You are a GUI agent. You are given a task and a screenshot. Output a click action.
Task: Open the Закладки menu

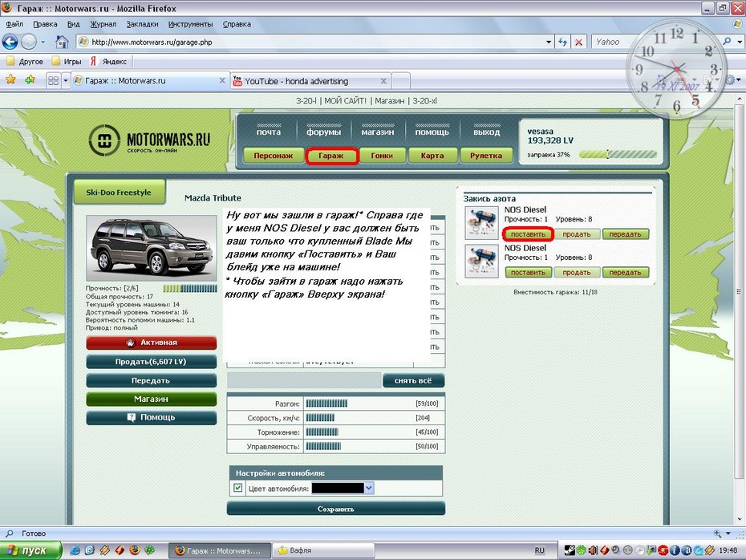[x=142, y=24]
